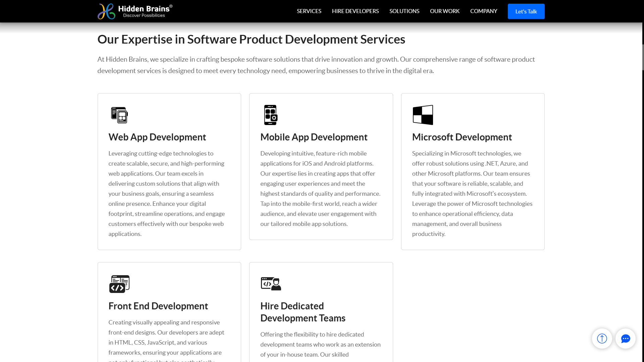Click the scroll-to-top arrow button

click(x=602, y=339)
